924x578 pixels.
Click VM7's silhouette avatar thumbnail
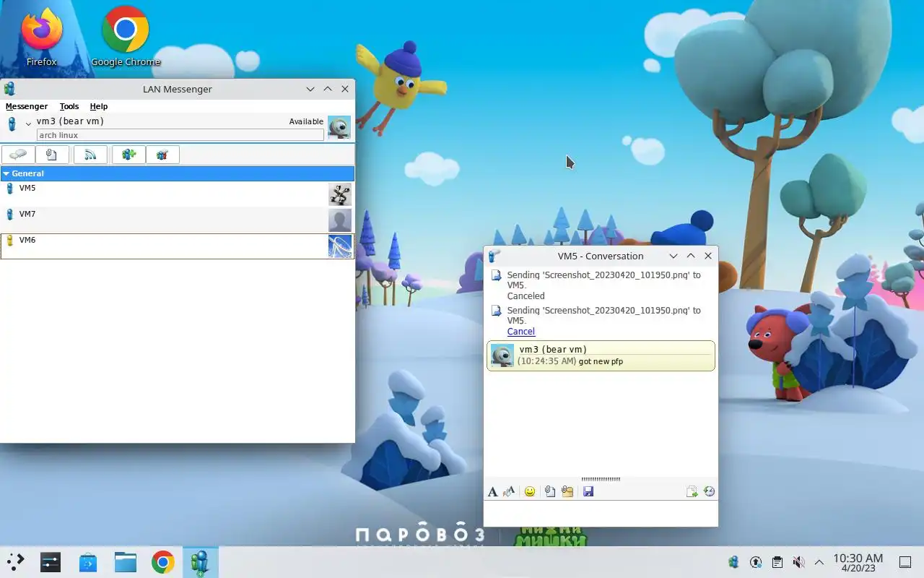[340, 220]
